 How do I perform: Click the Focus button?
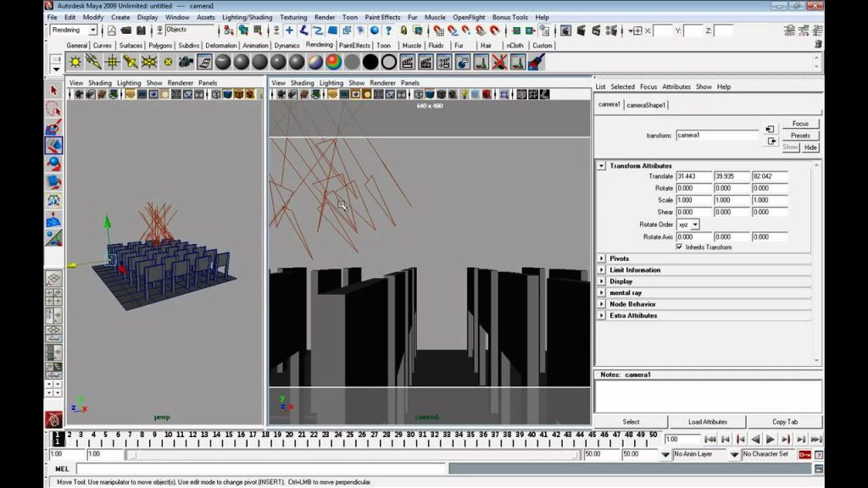click(800, 124)
